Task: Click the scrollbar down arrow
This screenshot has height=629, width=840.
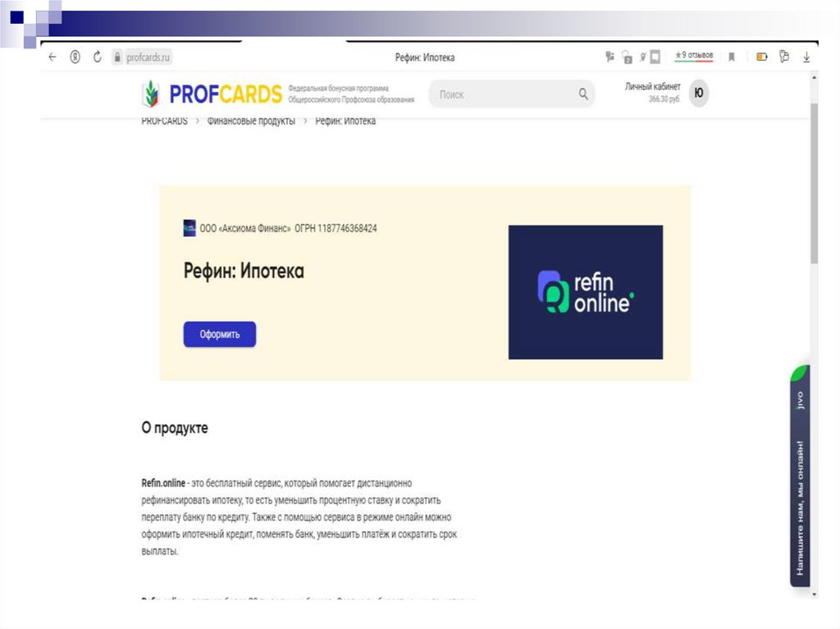Action: (815, 595)
